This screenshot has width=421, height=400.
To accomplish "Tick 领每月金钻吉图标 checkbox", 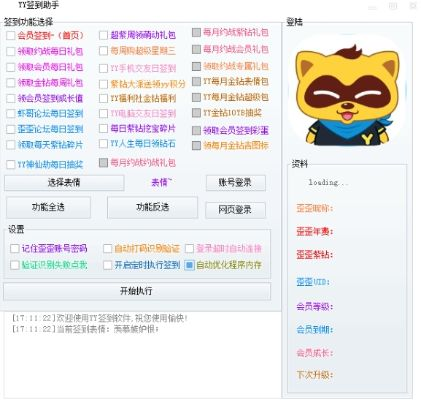I will [196, 145].
